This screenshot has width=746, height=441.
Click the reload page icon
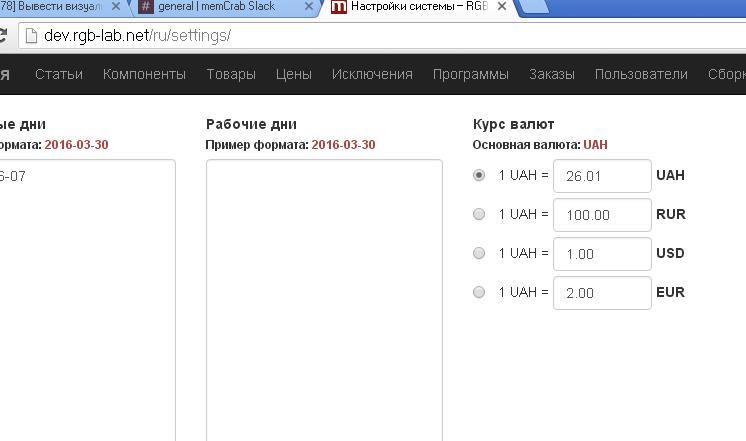pos(3,36)
